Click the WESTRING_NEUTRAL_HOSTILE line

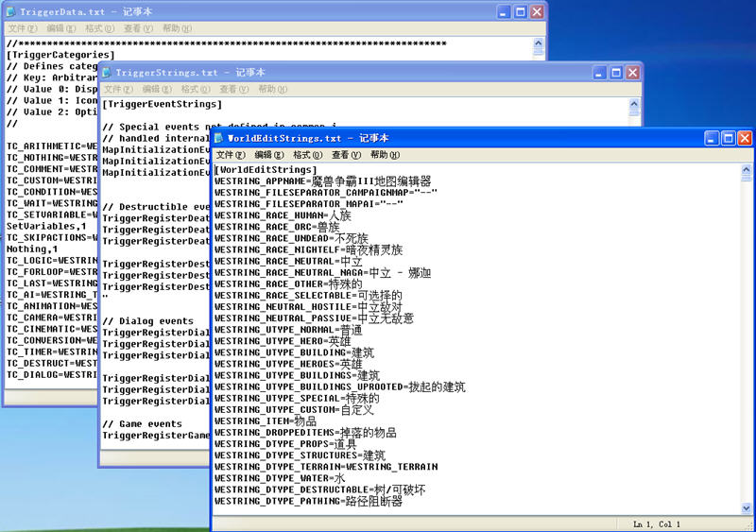(x=308, y=307)
